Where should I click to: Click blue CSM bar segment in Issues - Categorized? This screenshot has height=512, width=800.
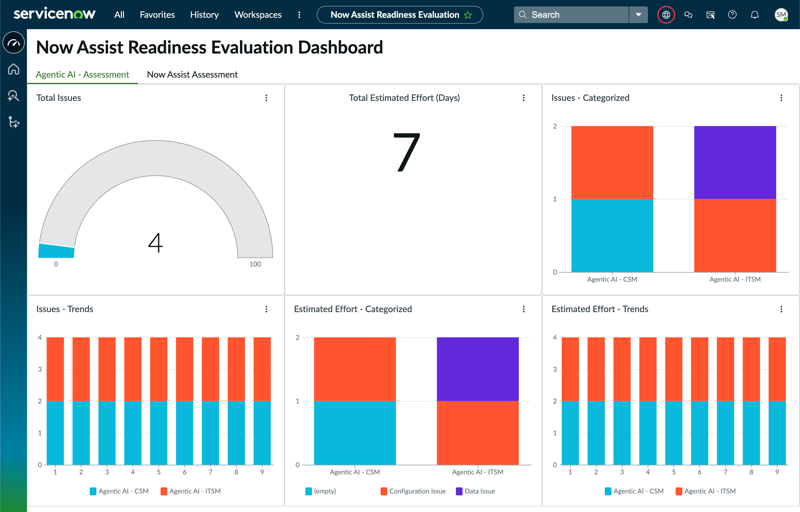coord(612,236)
